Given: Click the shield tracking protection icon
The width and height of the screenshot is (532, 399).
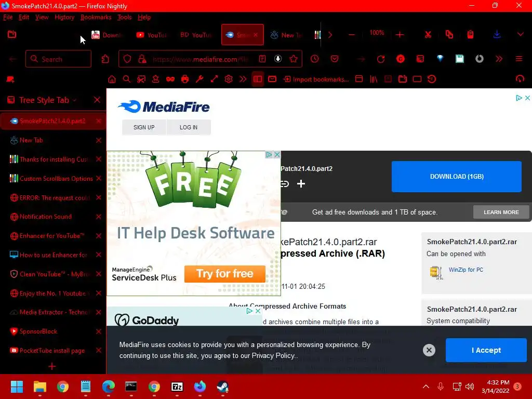Looking at the screenshot, I should [127, 59].
